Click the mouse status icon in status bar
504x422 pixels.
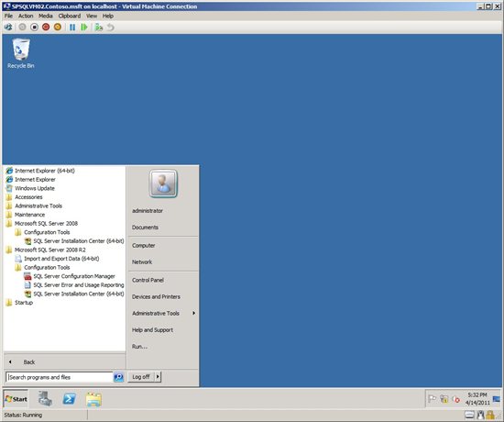pyautogui.click(x=480, y=415)
